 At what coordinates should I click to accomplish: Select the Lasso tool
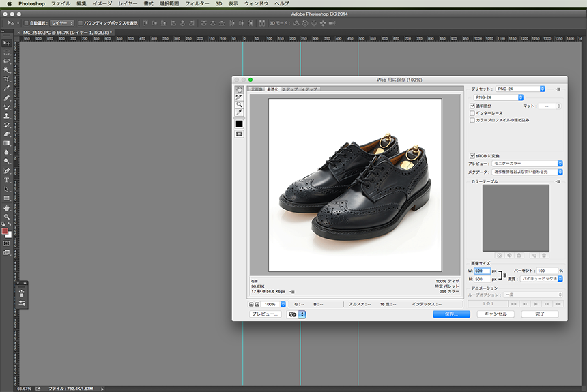click(6, 61)
